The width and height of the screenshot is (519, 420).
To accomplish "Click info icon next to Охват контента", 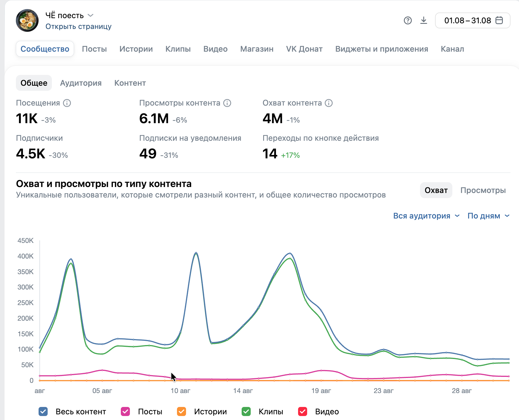I will pyautogui.click(x=329, y=103).
